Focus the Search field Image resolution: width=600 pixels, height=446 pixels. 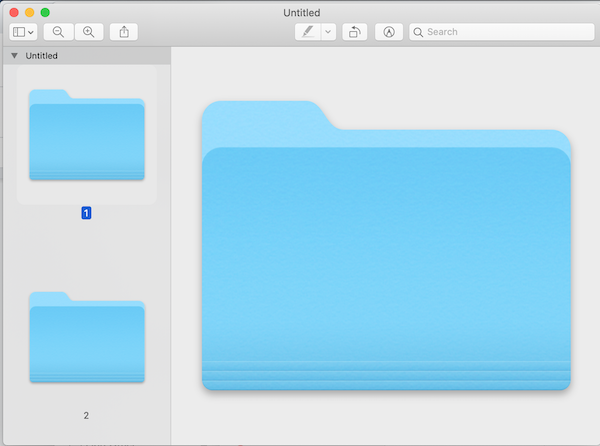(502, 32)
